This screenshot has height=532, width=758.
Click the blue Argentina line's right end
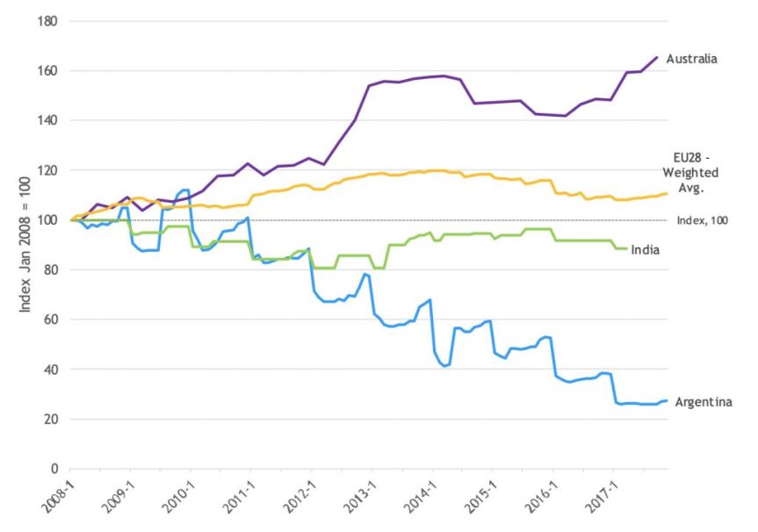click(667, 400)
